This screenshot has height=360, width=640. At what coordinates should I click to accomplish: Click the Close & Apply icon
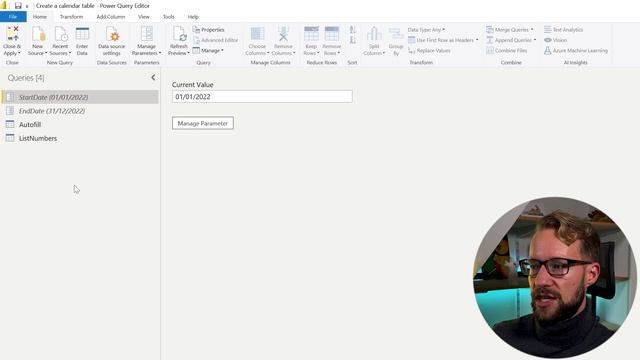pos(13,34)
